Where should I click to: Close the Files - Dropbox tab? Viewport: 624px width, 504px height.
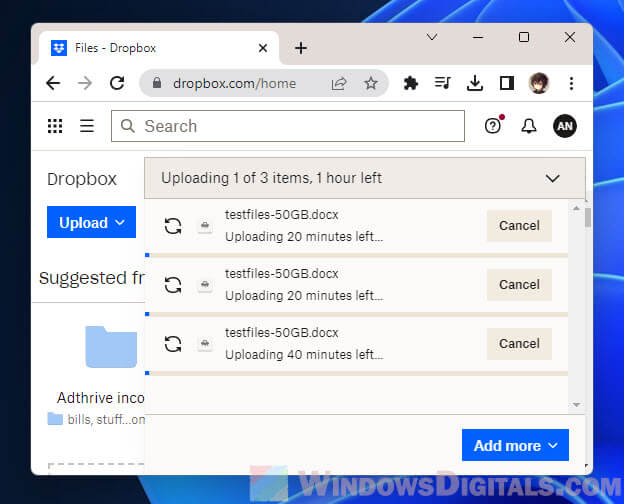point(263,48)
